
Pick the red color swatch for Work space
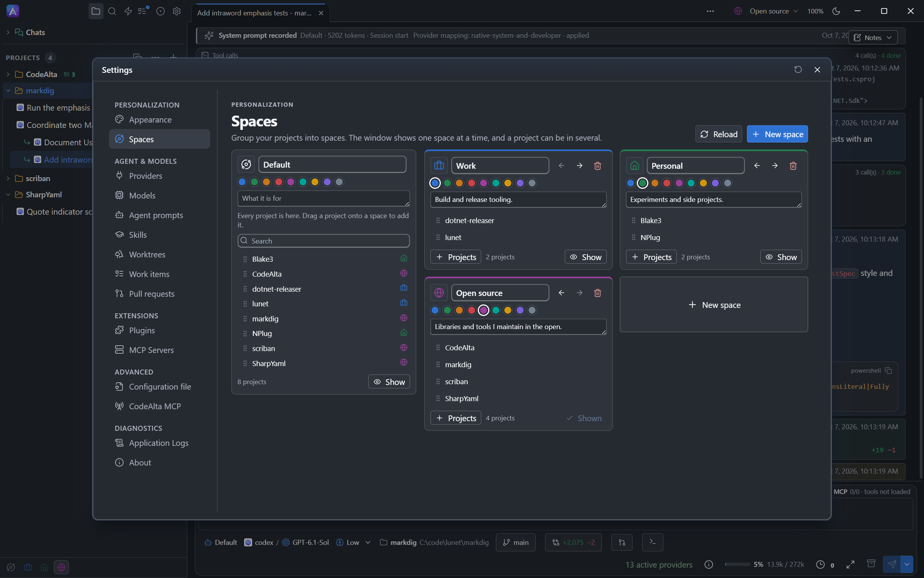(x=471, y=183)
